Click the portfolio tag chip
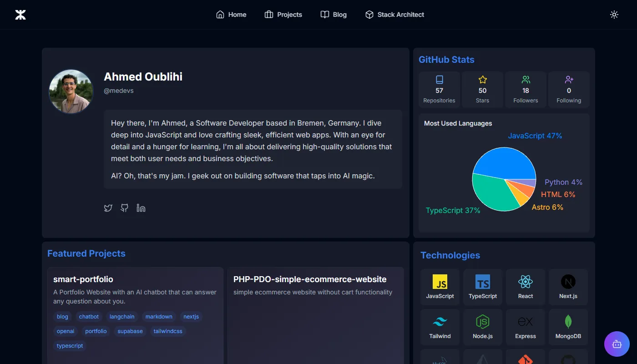 tap(96, 331)
